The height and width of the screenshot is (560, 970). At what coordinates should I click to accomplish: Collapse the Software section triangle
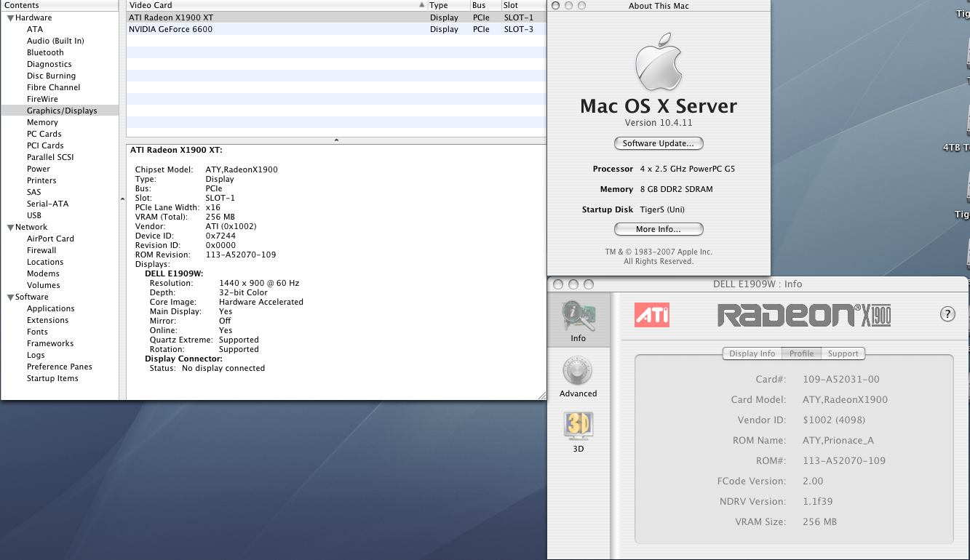(10, 297)
